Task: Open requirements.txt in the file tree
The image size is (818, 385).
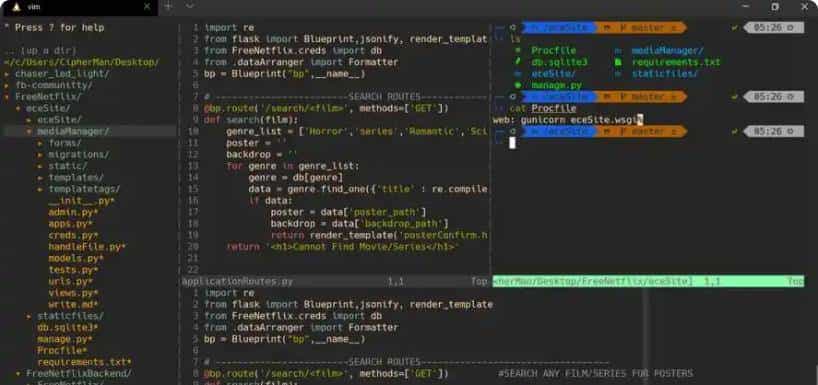Action: 85,362
